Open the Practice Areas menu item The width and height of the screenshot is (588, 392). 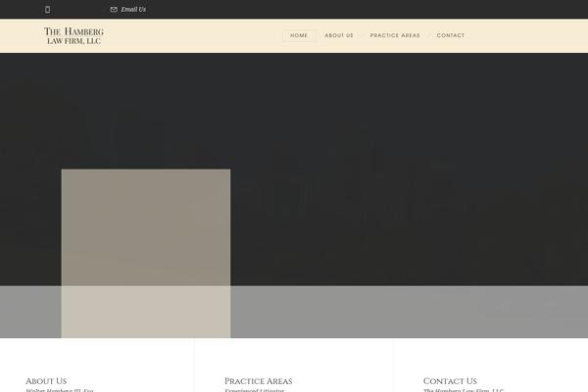pyautogui.click(x=395, y=35)
